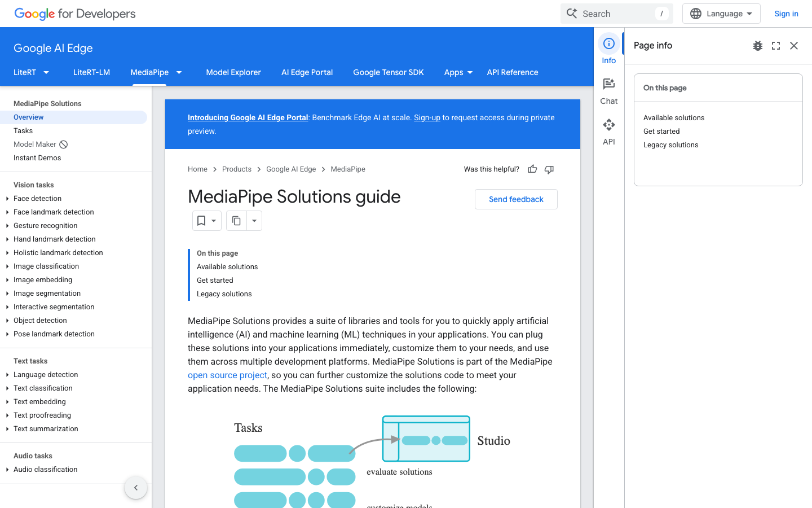Jump to Available solutions in page contents
The image size is (812, 508).
[x=227, y=267]
